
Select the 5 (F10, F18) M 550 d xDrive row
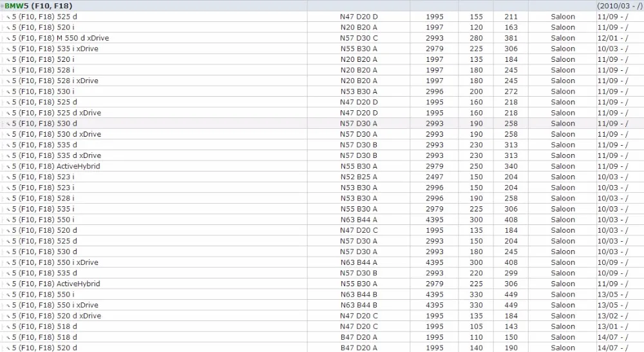[322, 38]
